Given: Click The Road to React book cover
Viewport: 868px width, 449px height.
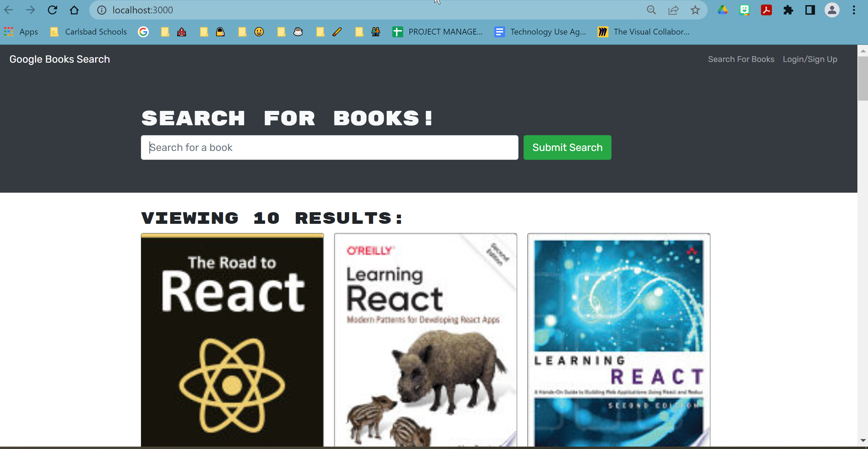Looking at the screenshot, I should [232, 341].
